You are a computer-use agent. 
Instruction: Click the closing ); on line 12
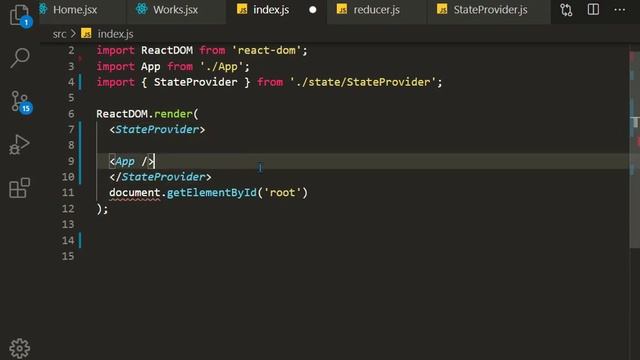click(102, 209)
